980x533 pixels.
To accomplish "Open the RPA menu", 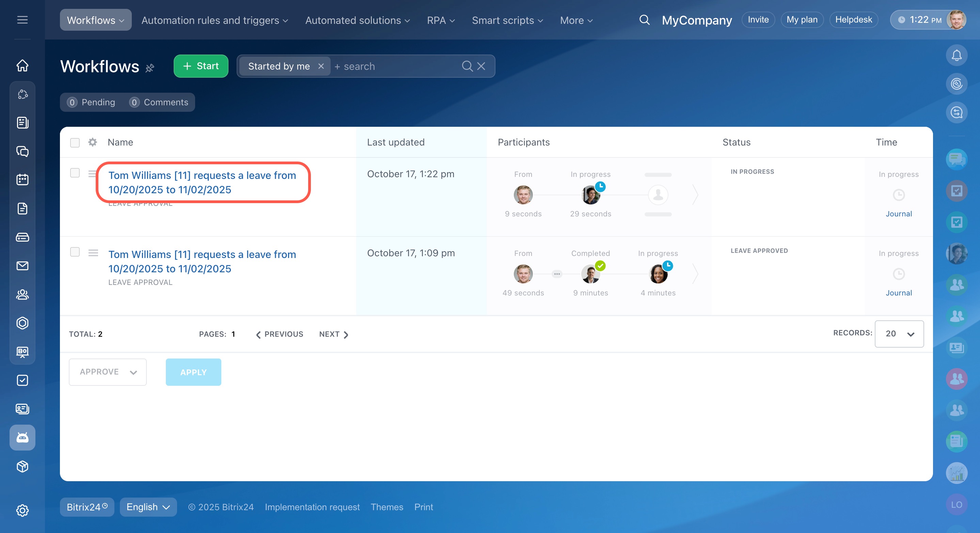I will coord(441,20).
